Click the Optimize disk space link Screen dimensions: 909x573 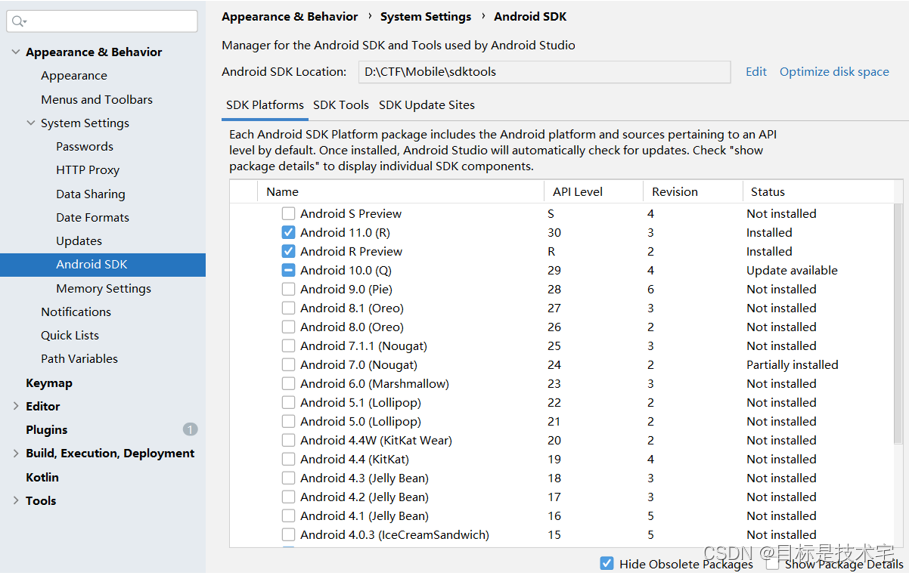pyautogui.click(x=834, y=72)
